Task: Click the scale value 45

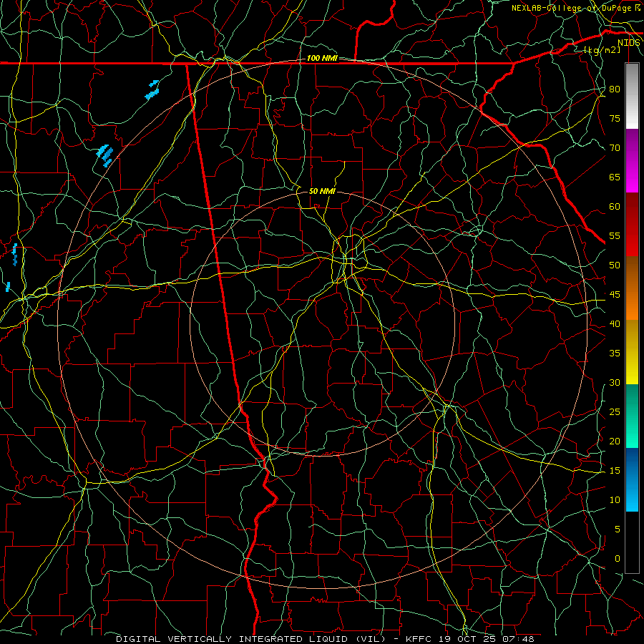Action: (615, 295)
